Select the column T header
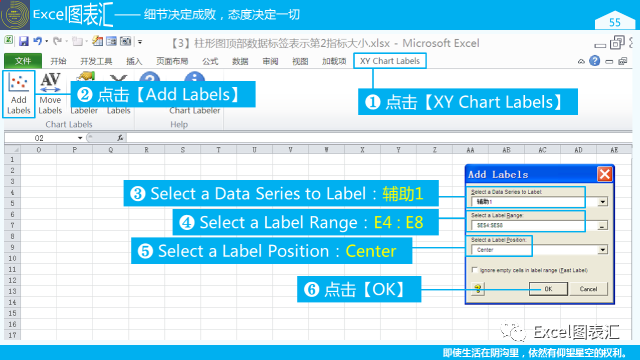The width and height of the screenshot is (640, 360). (218, 150)
